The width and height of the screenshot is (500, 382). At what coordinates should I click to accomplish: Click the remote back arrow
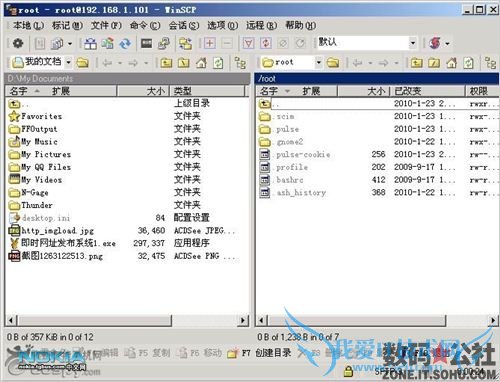(x=357, y=62)
